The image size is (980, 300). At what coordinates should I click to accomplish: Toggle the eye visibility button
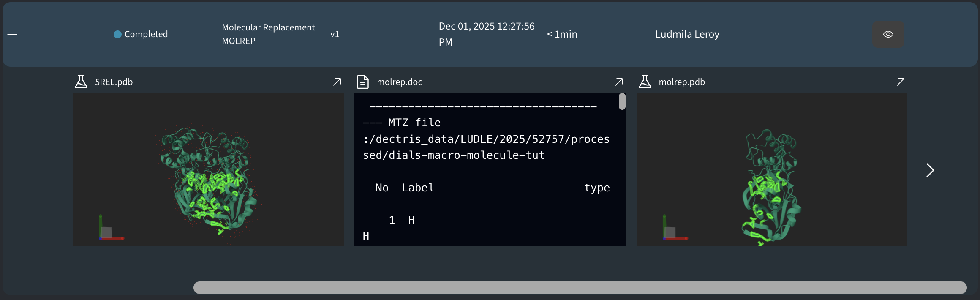pos(888,34)
